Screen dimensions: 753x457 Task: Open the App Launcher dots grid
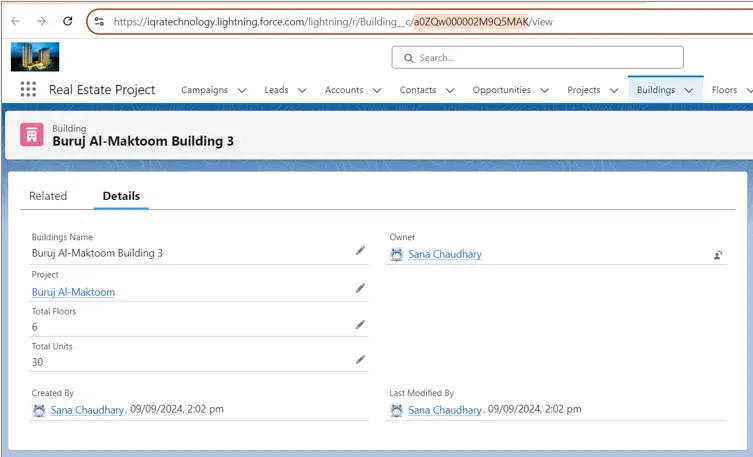pyautogui.click(x=28, y=89)
